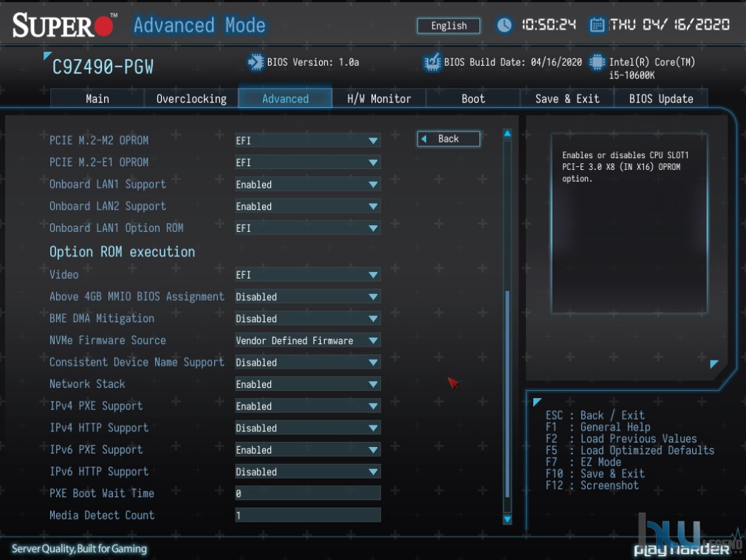Image resolution: width=746 pixels, height=560 pixels.
Task: Open IPv6 PXE Support dropdown
Action: [308, 450]
